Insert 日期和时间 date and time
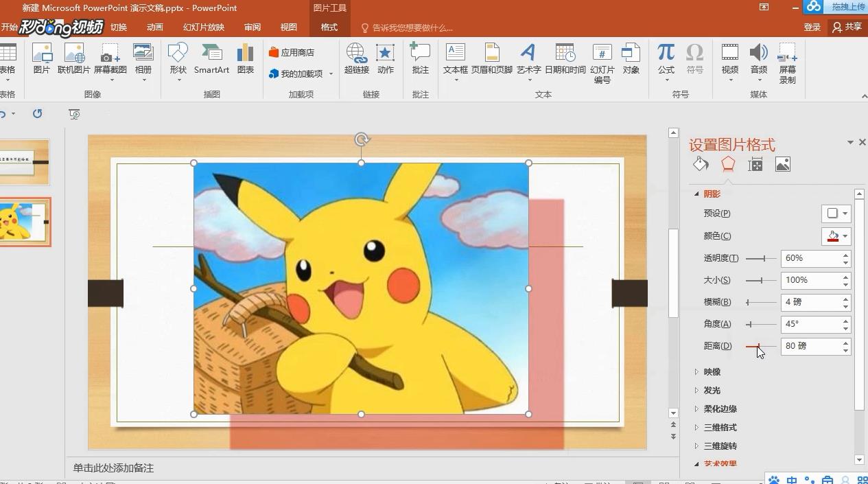Image resolution: width=868 pixels, height=484 pixels. (x=565, y=59)
